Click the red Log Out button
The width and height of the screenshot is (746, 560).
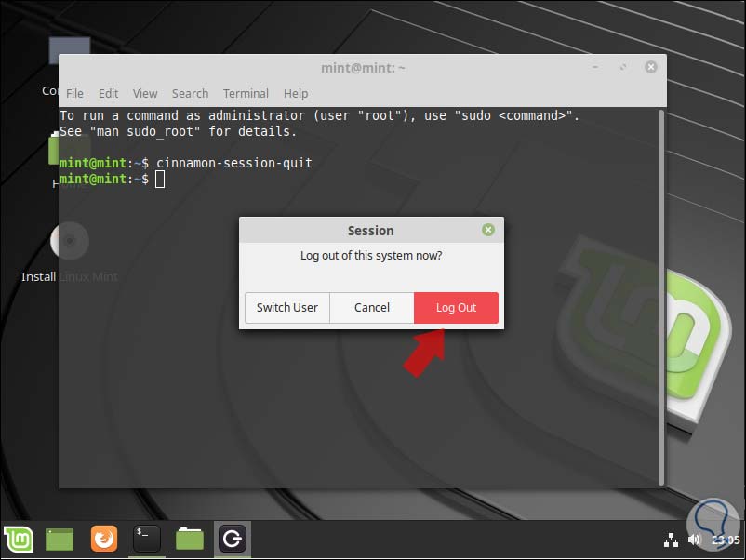(457, 308)
